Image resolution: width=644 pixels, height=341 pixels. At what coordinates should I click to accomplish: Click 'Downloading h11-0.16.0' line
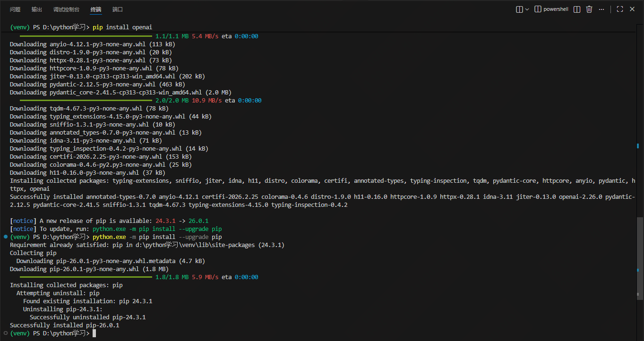point(87,173)
